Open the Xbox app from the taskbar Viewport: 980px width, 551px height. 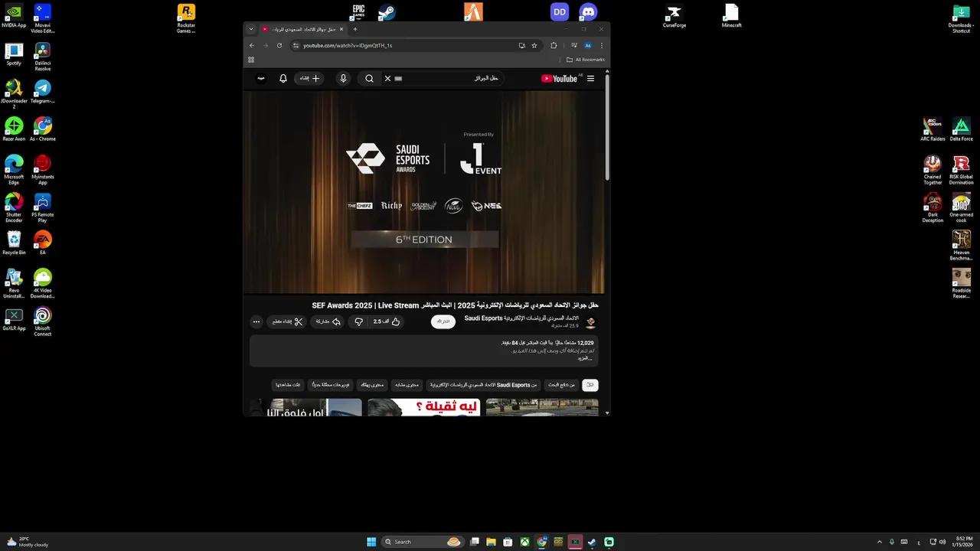pos(524,542)
